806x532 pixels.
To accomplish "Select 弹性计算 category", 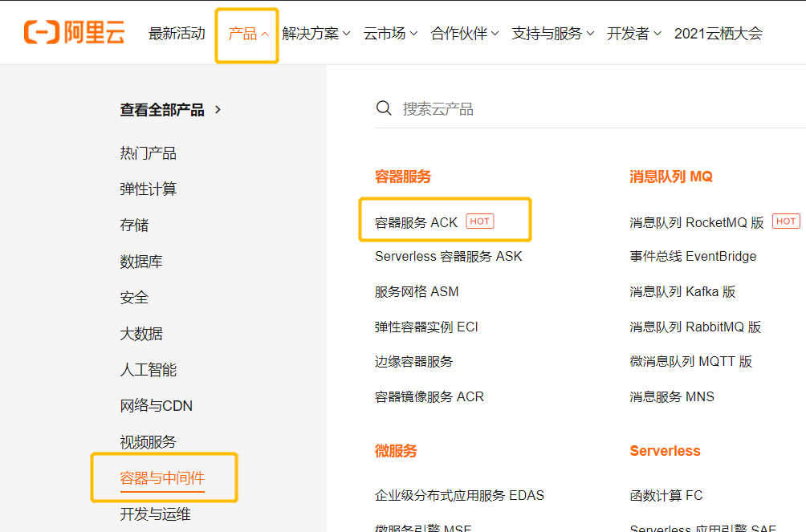I will 148,189.
